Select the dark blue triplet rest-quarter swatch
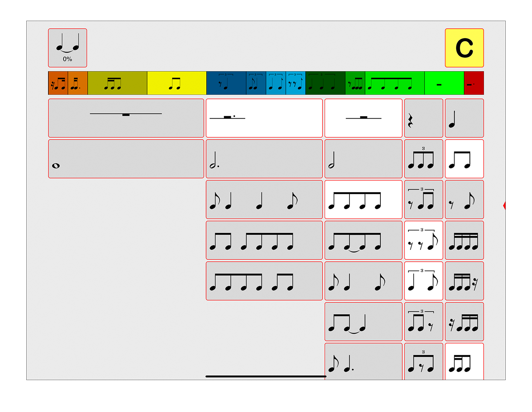 (x=226, y=83)
